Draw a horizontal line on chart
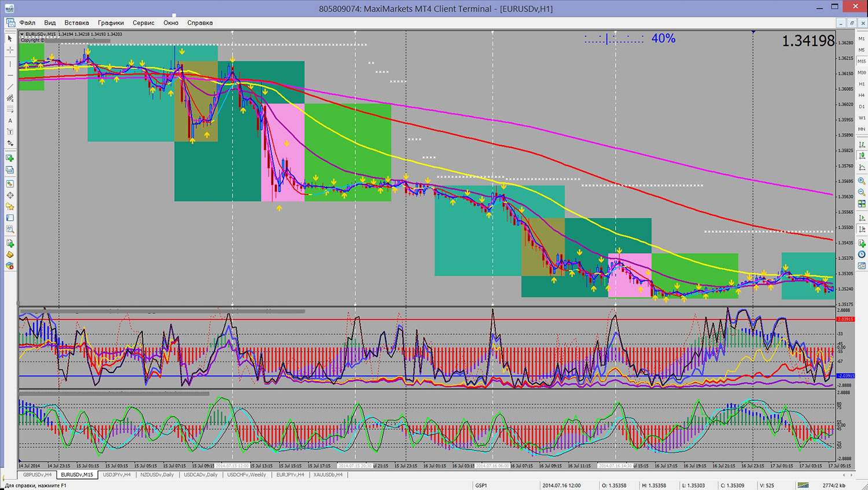Viewport: 868px width, 490px height. point(10,75)
